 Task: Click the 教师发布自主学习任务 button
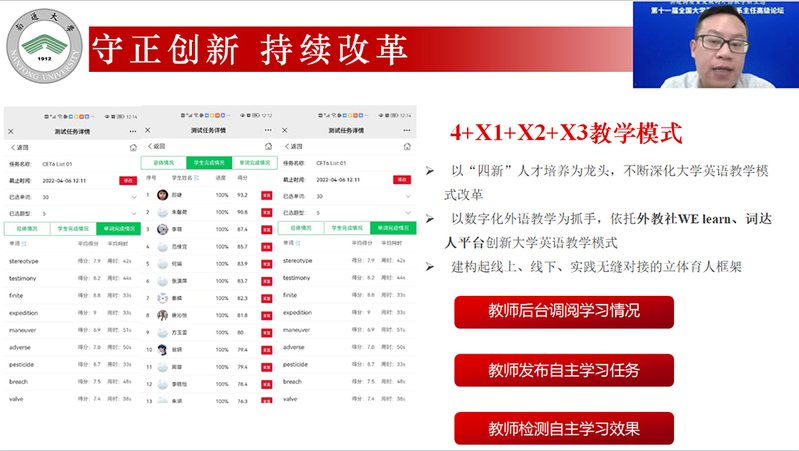[563, 370]
